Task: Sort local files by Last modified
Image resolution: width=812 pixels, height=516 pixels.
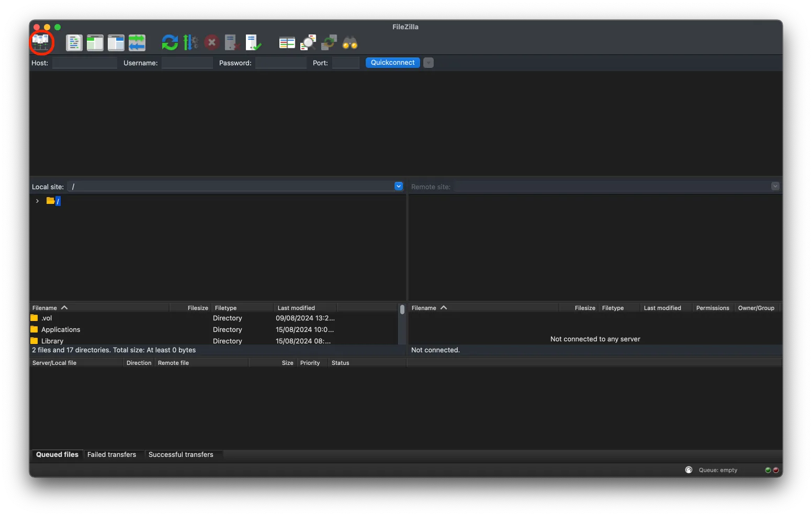Action: [306, 308]
